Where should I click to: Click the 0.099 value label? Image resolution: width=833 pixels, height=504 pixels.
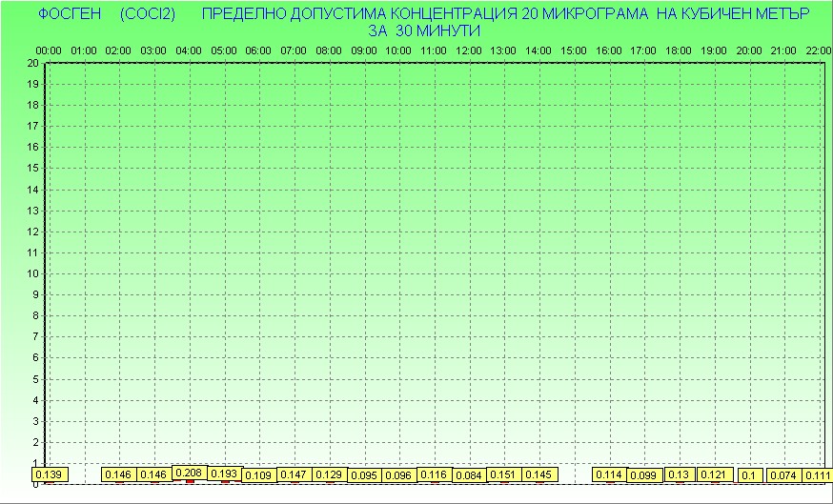pyautogui.click(x=643, y=475)
